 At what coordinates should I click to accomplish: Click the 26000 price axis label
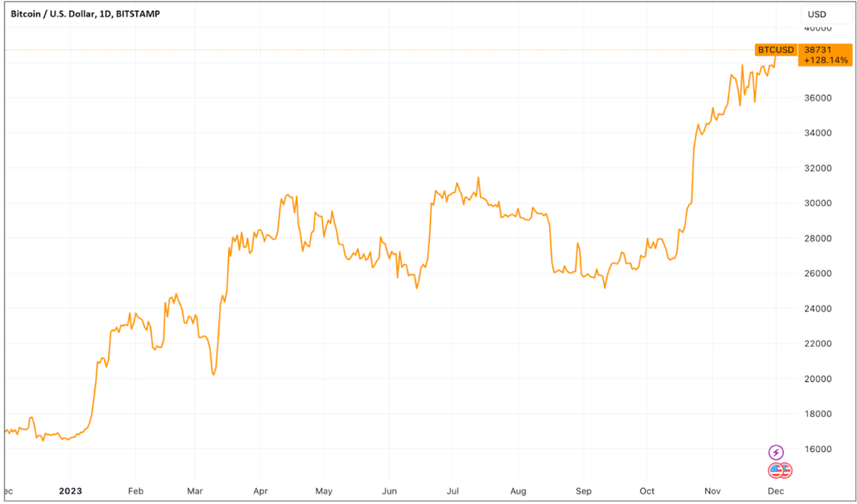point(818,274)
